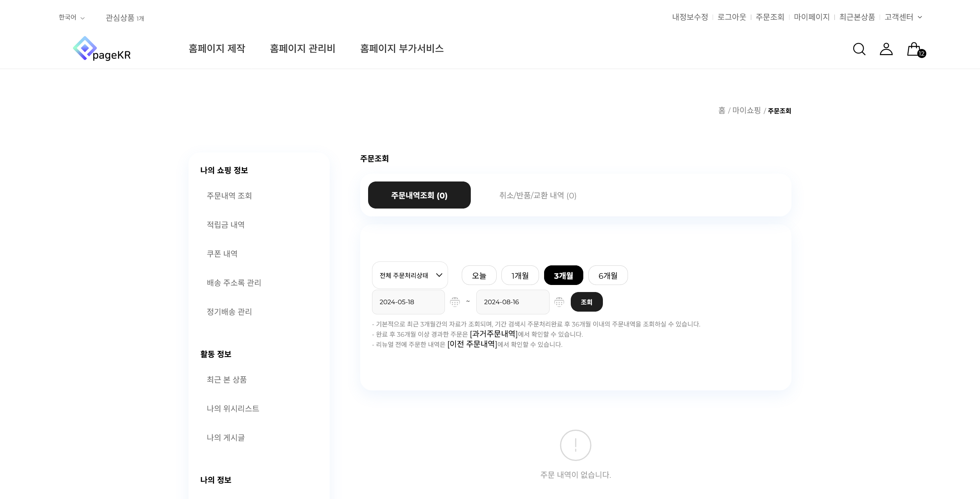Open the shopping bag cart icon

(914, 49)
